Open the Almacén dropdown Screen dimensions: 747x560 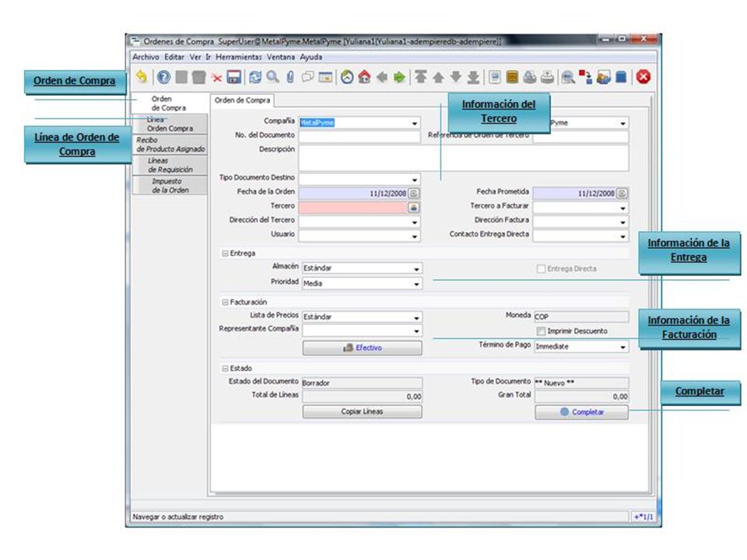pos(416,269)
